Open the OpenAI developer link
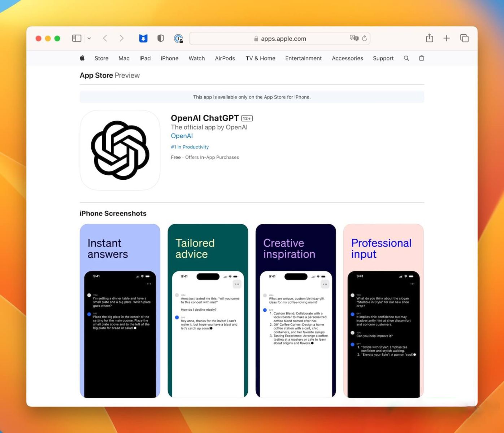 [182, 136]
